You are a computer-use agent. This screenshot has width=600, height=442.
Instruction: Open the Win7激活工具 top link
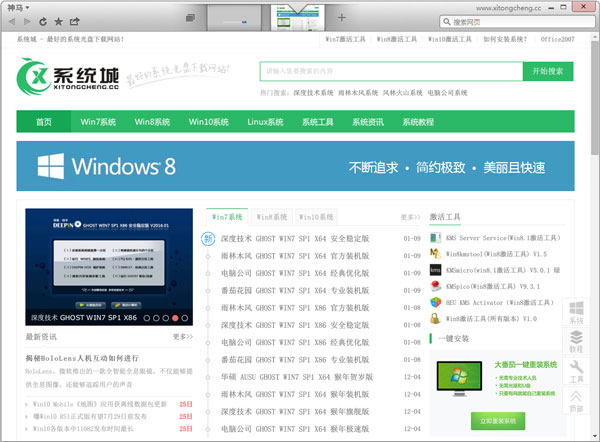tap(345, 39)
